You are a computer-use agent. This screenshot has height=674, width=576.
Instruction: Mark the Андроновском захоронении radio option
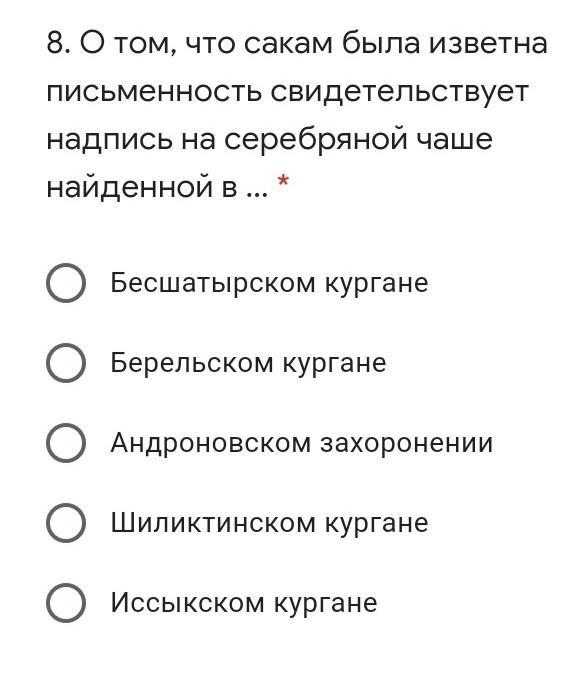point(66,443)
